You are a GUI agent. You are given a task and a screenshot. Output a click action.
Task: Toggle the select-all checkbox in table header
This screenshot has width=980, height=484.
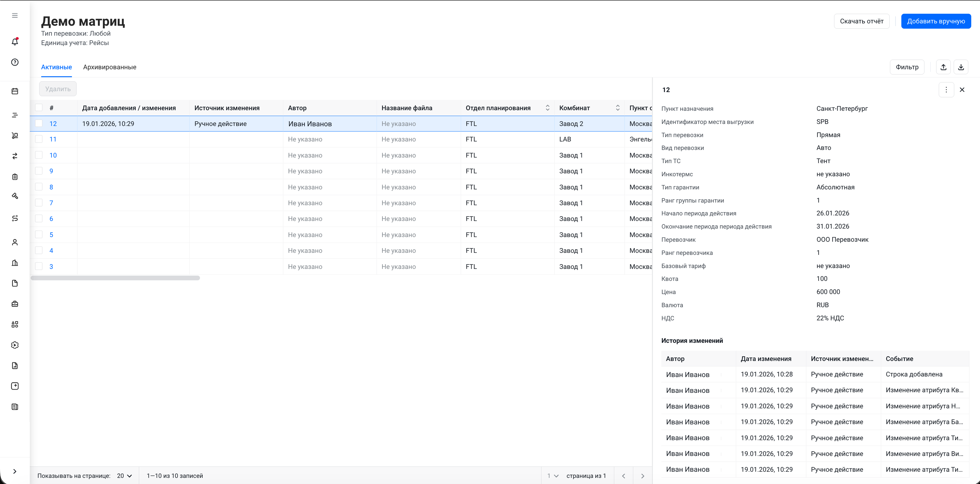tap(39, 108)
